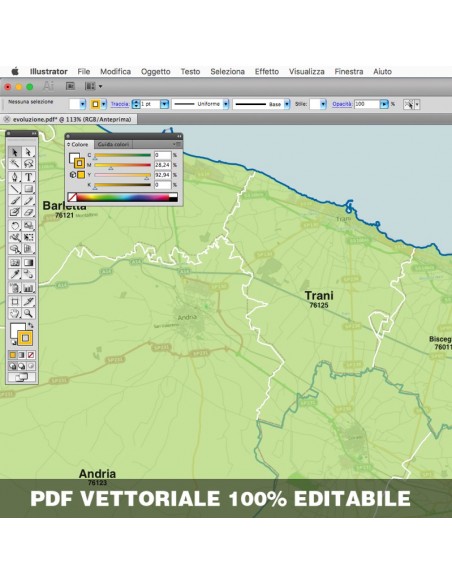Open the stroke weight dropdown
452x584 pixels.
click(x=164, y=104)
